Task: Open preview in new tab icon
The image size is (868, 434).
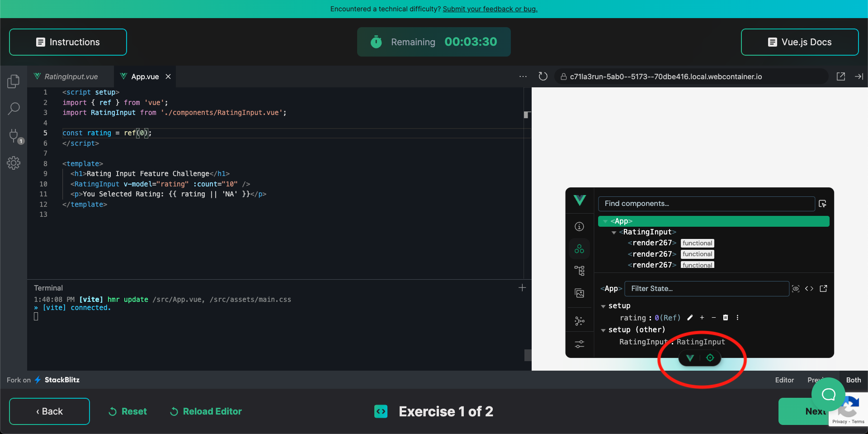Action: (x=841, y=76)
